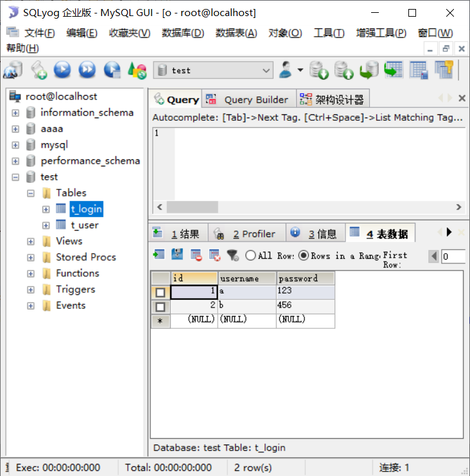
Task: Click delete selected rows icon
Action: coord(196,255)
